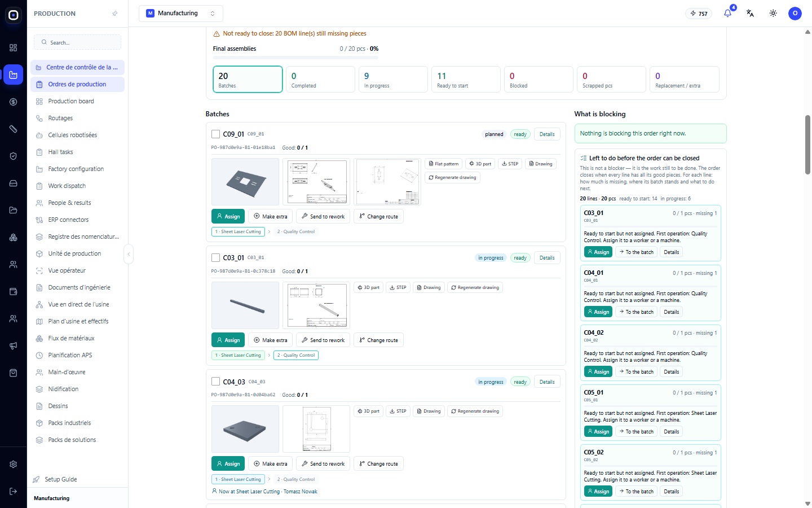Image resolution: width=812 pixels, height=508 pixels.
Task: Open the user avatar menu
Action: pos(795,13)
